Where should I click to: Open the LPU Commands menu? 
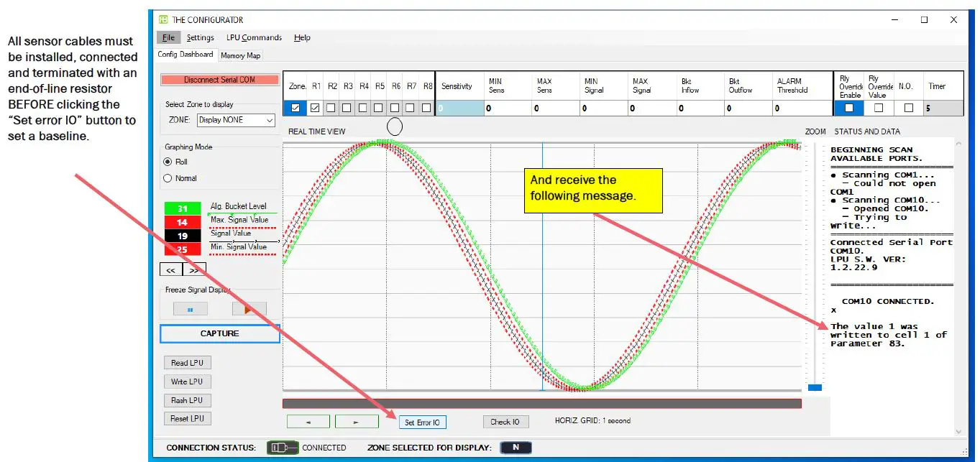pos(253,37)
